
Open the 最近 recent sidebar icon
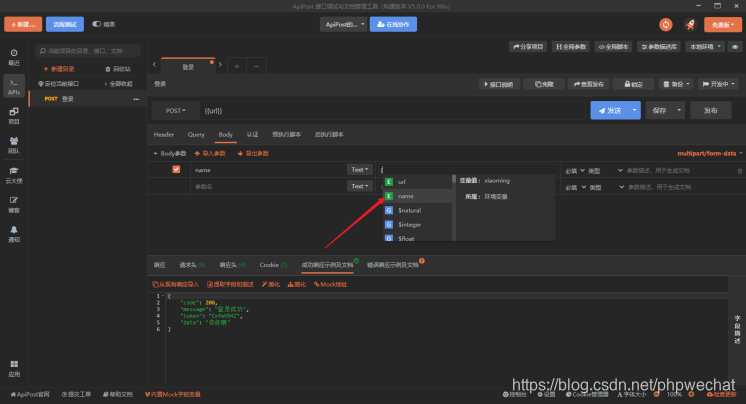click(14, 57)
